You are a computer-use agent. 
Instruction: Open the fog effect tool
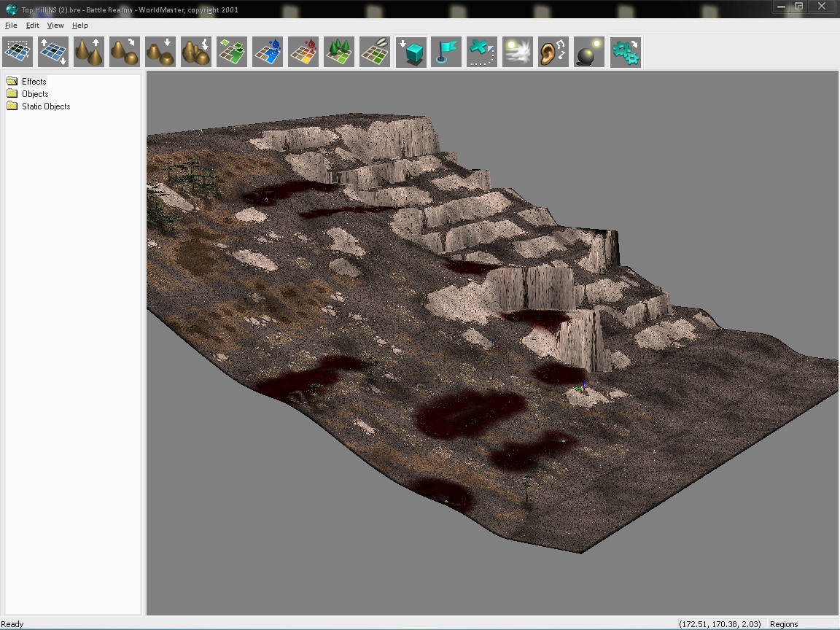tap(518, 52)
